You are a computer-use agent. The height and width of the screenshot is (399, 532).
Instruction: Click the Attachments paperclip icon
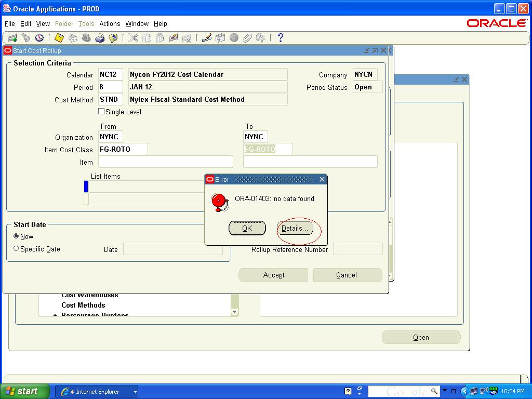247,38
